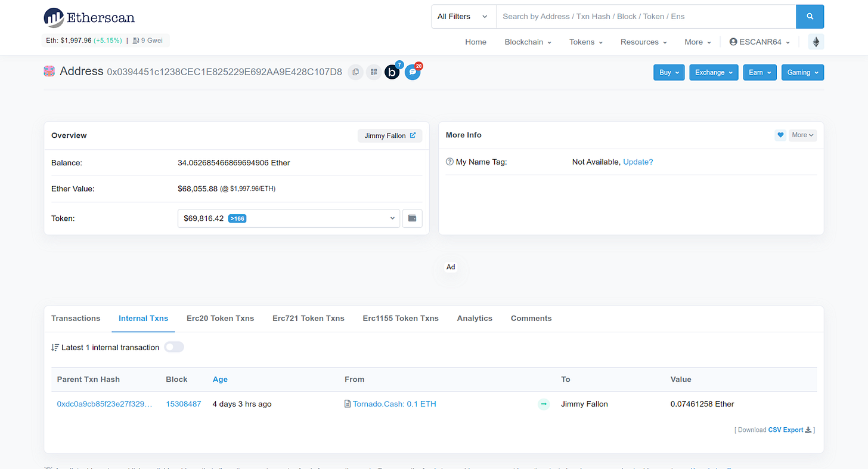
Task: Click the value 0.07461258 Ether
Action: pyautogui.click(x=702, y=404)
